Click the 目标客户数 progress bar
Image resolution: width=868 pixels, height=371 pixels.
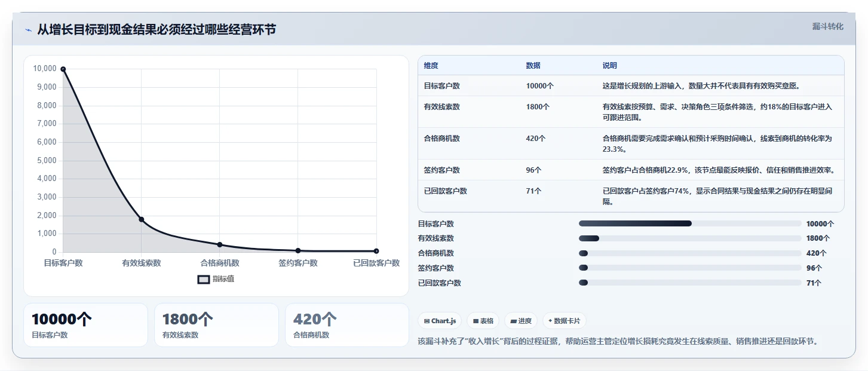point(690,223)
